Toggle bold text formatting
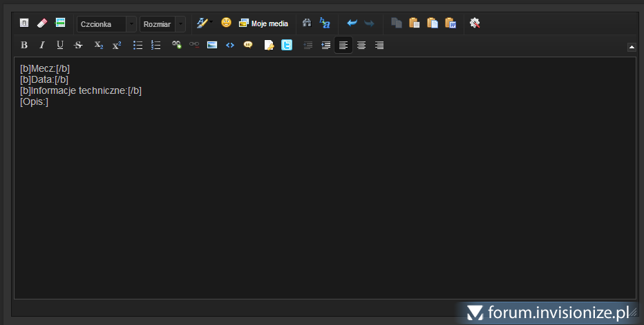The image size is (644, 325). pyautogui.click(x=24, y=46)
